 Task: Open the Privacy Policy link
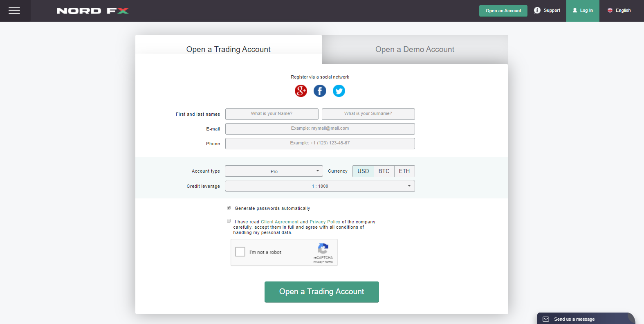point(325,222)
